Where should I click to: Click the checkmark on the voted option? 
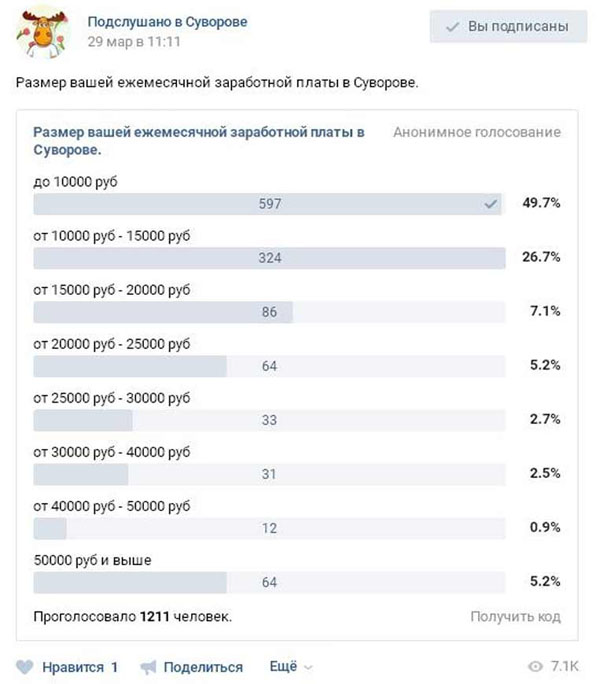coord(490,204)
